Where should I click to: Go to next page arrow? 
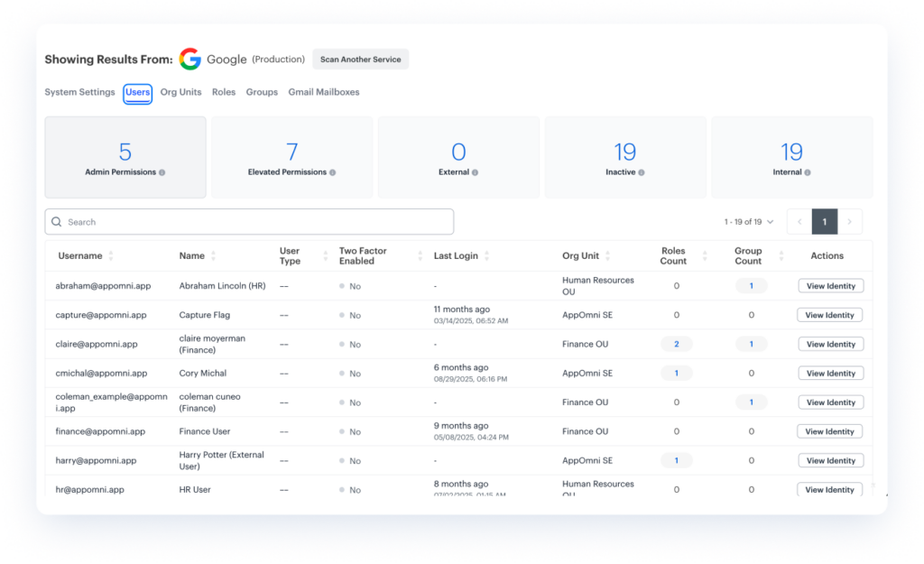[x=850, y=222]
